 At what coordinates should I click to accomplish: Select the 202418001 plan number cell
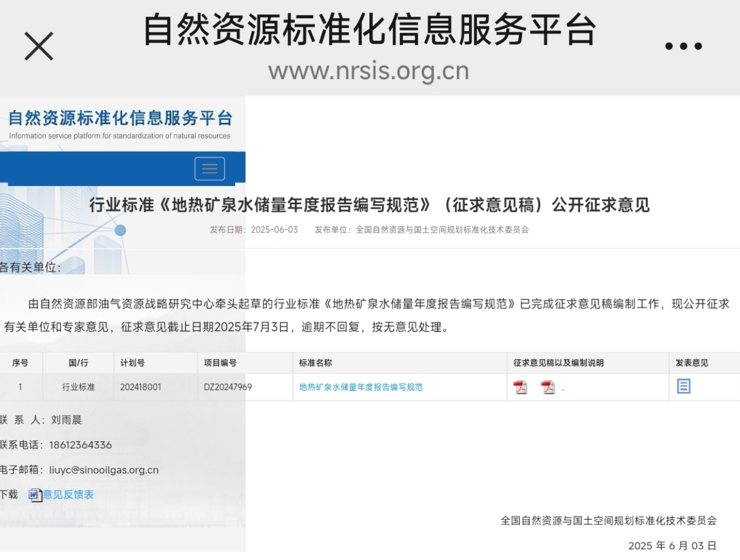point(140,387)
